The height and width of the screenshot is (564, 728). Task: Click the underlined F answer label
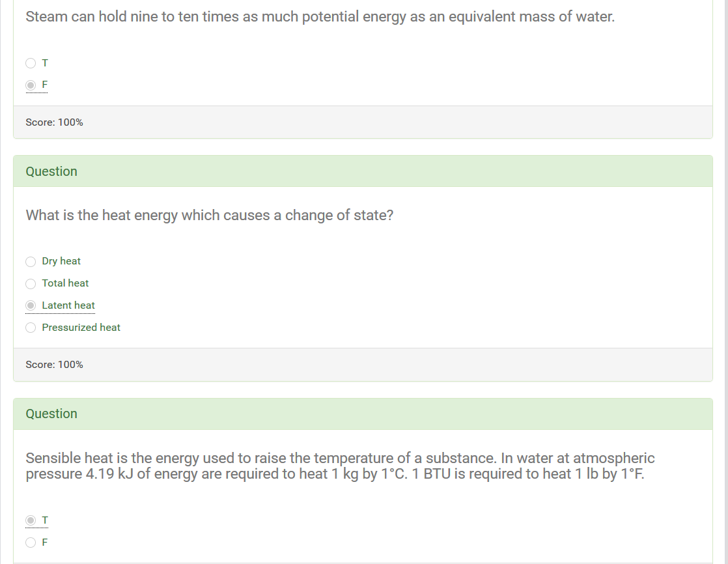tap(43, 85)
